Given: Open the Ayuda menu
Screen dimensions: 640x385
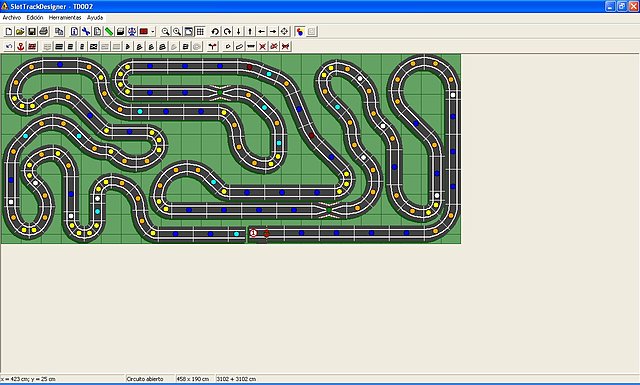Looking at the screenshot, I should pyautogui.click(x=95, y=18).
